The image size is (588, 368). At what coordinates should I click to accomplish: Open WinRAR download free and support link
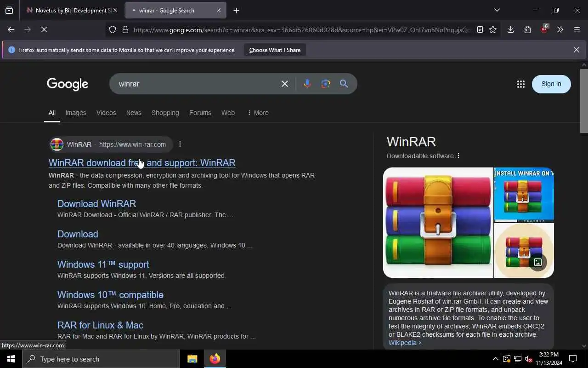click(142, 163)
